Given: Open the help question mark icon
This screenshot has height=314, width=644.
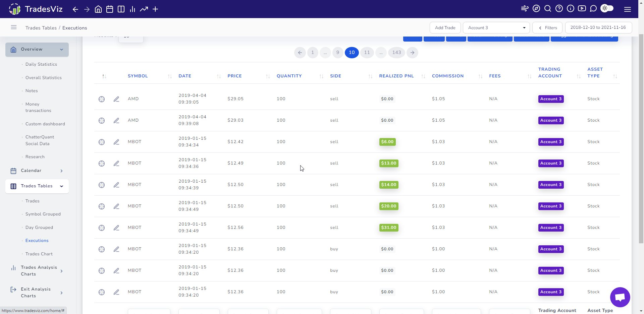Looking at the screenshot, I should pyautogui.click(x=559, y=8).
